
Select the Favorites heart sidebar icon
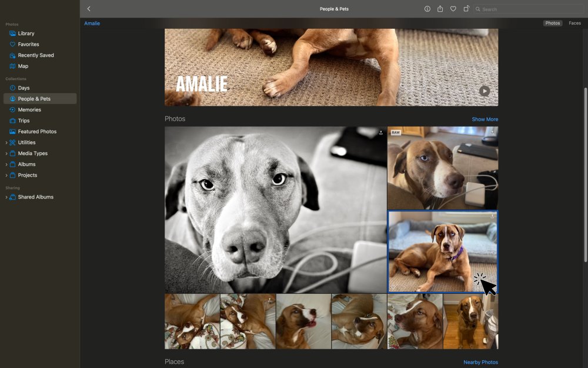coord(12,44)
